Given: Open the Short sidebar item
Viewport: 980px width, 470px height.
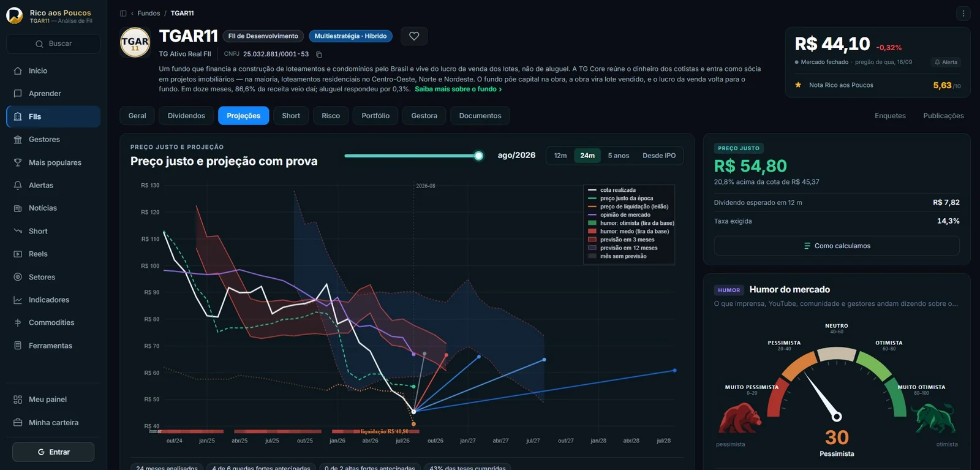Looking at the screenshot, I should pos(53,231).
